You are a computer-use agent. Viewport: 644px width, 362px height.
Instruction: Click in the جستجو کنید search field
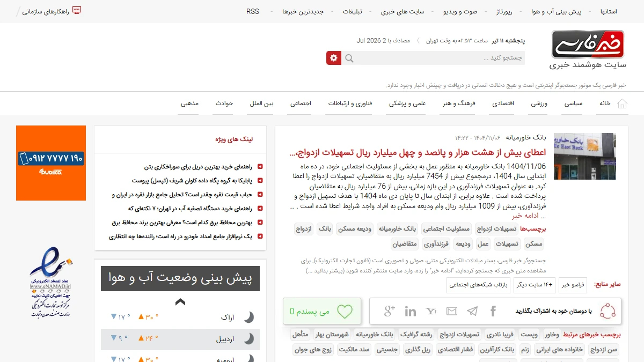pyautogui.click(x=440, y=58)
